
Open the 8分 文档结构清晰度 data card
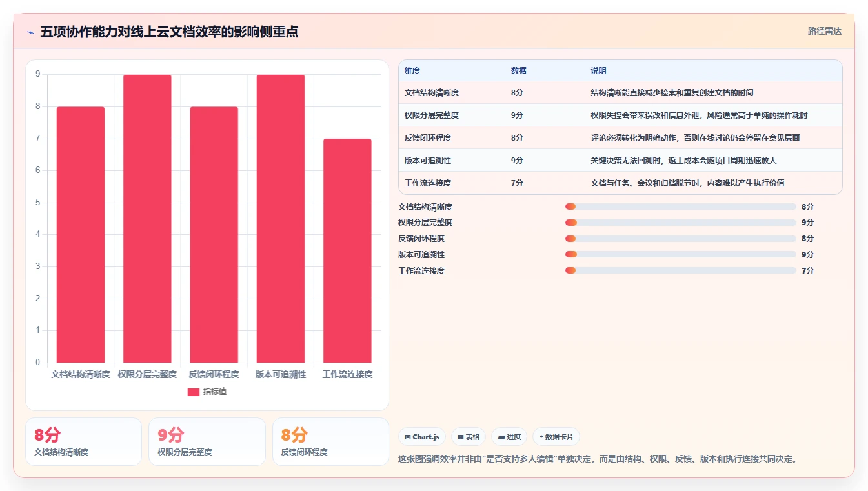click(83, 441)
